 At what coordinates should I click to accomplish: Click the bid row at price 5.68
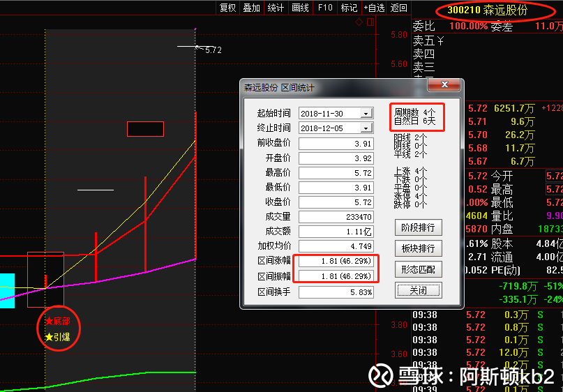click(x=513, y=148)
